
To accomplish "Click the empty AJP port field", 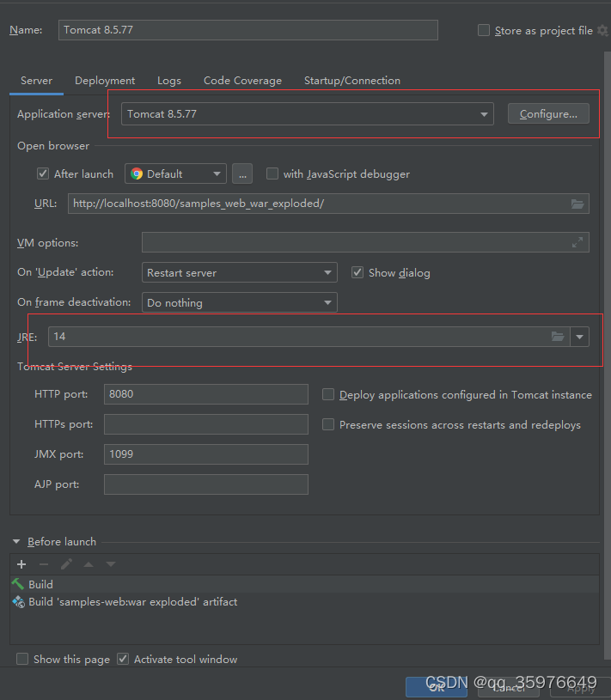I will pos(206,484).
